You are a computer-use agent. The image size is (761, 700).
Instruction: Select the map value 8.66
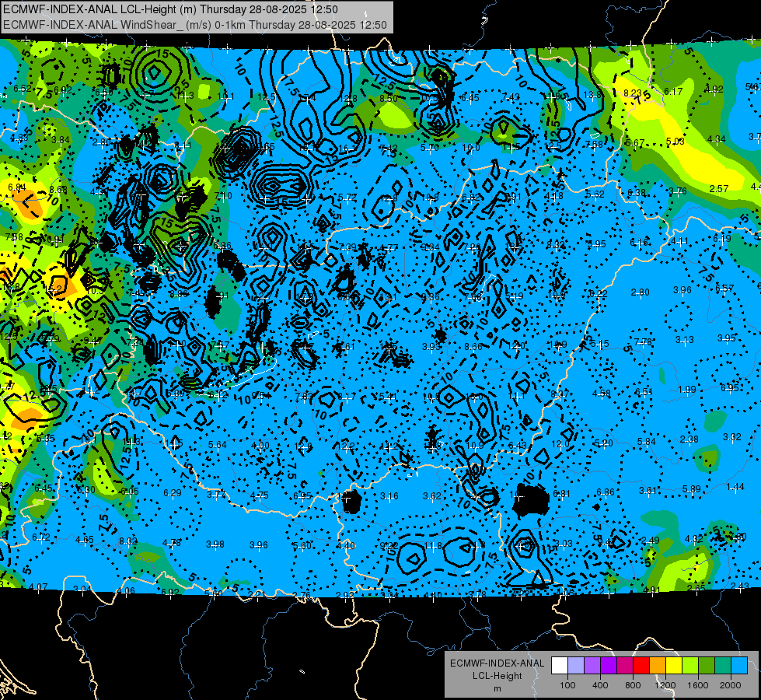click(473, 347)
